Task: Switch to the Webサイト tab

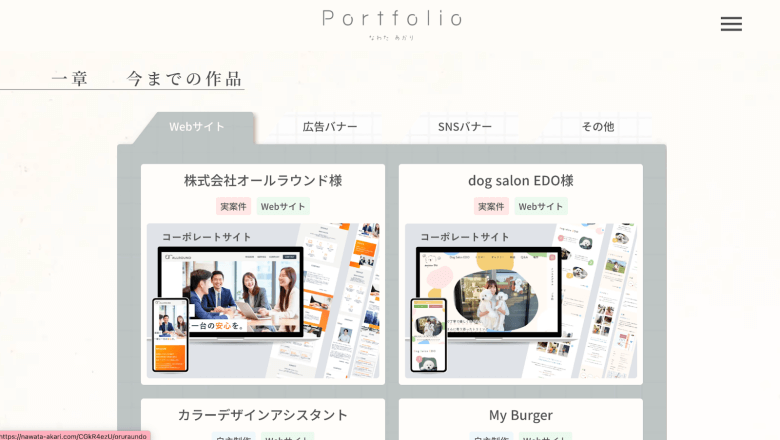Action: 196,127
